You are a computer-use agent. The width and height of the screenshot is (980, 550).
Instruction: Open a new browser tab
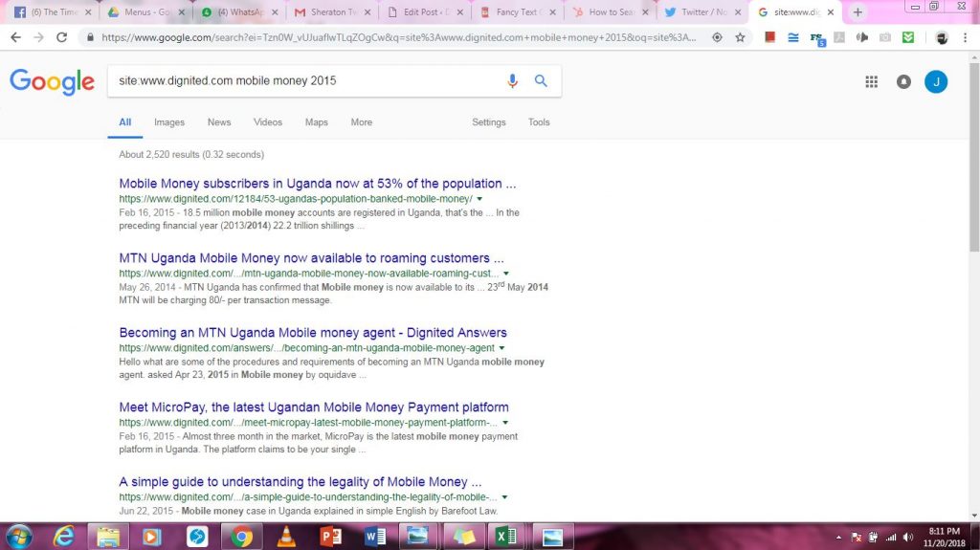pos(857,11)
